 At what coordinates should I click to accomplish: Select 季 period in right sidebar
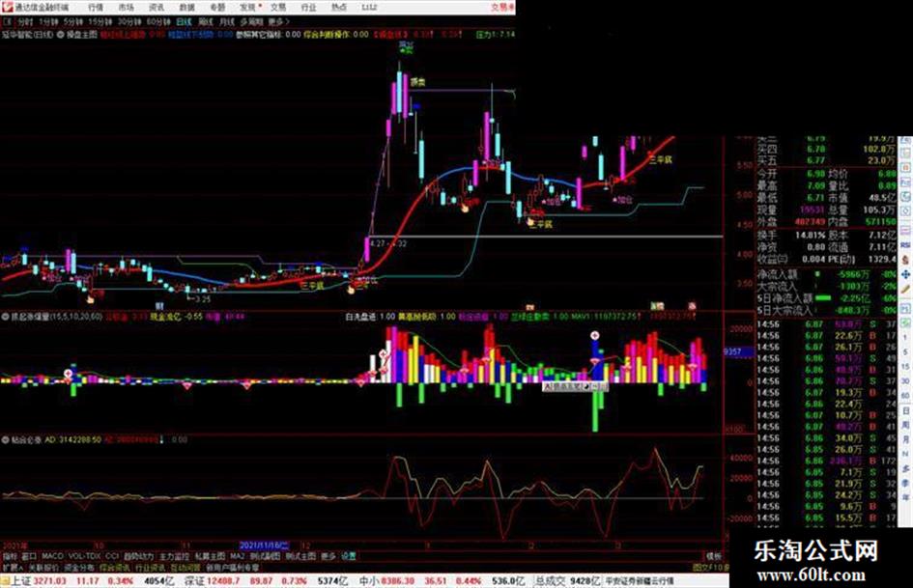[905, 483]
